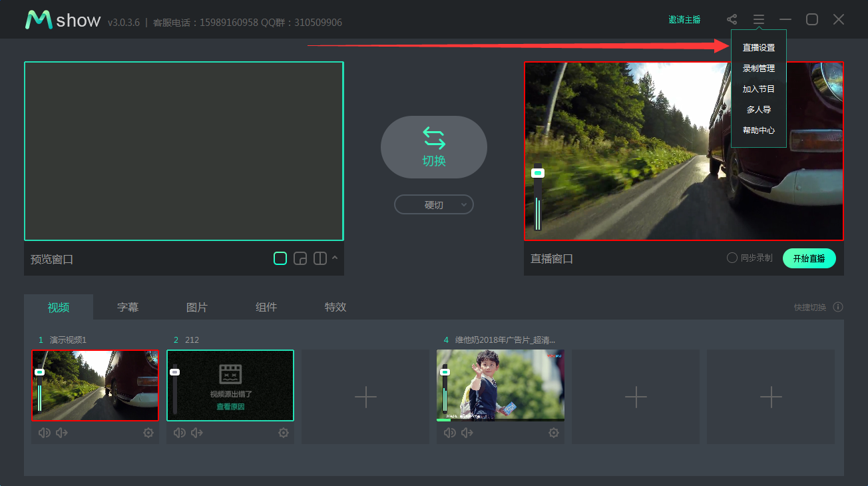Switch to the 图片 tab
Viewport: 868px width, 486px height.
click(x=197, y=307)
